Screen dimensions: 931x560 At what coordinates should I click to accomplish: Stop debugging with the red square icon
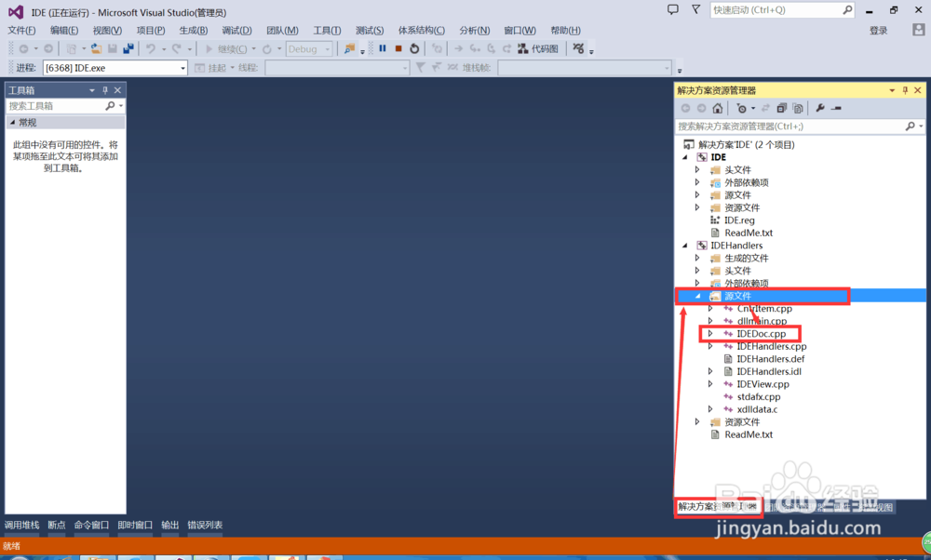(x=399, y=48)
